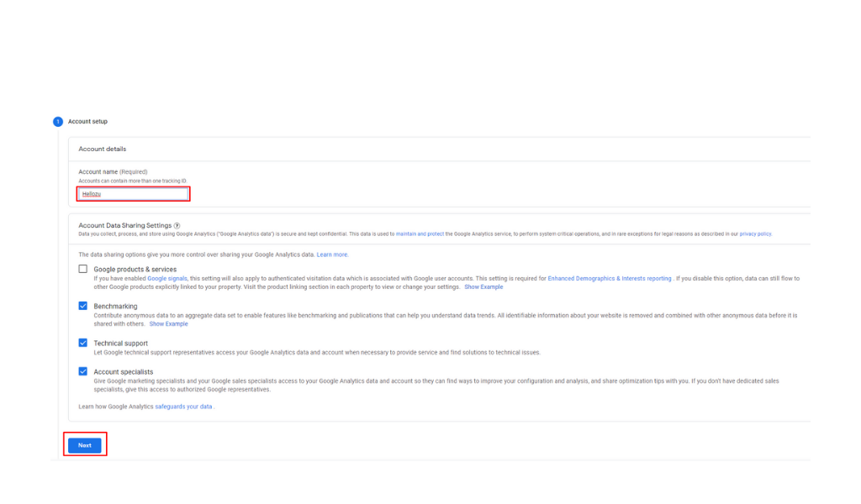Open the 'safeguards your data' link
The height and width of the screenshot is (504, 861).
[183, 407]
